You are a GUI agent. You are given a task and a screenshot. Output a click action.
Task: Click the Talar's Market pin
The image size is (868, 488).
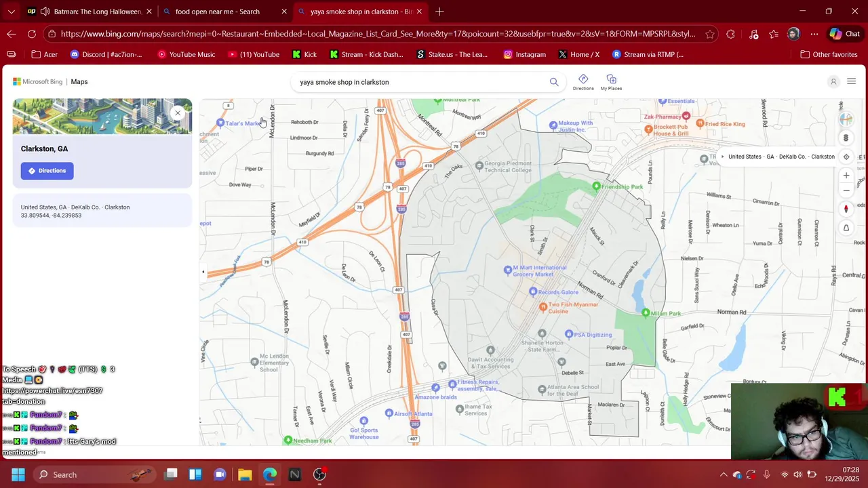220,123
